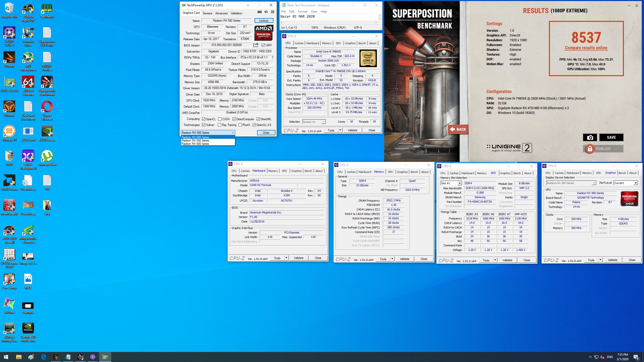The width and height of the screenshot is (644, 362).
Task: Click the bus interface question mark icon
Action: point(272,57)
